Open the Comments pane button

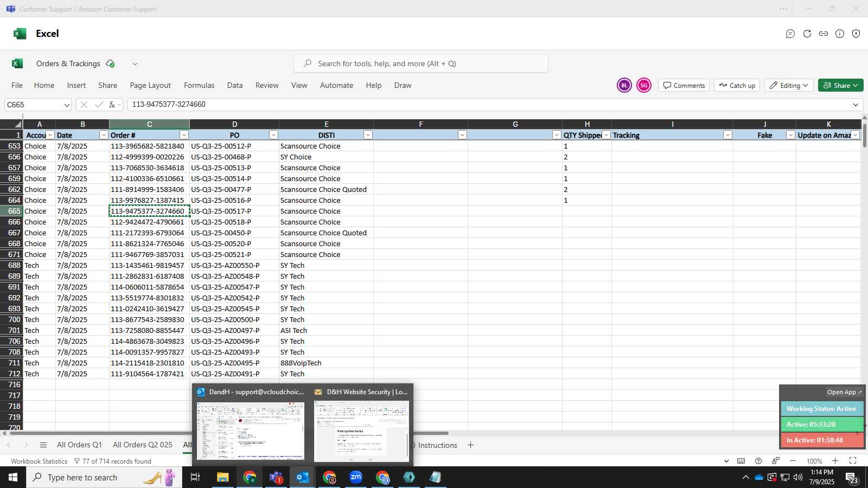tap(684, 85)
